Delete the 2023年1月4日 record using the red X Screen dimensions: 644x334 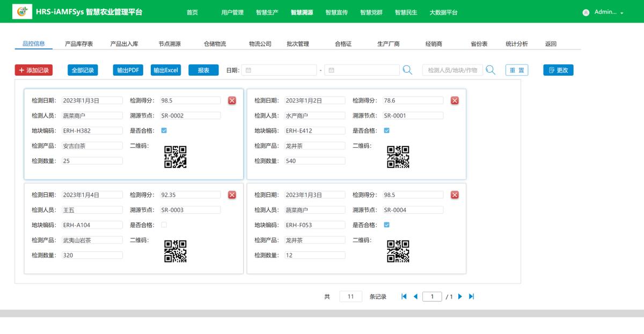pos(231,195)
